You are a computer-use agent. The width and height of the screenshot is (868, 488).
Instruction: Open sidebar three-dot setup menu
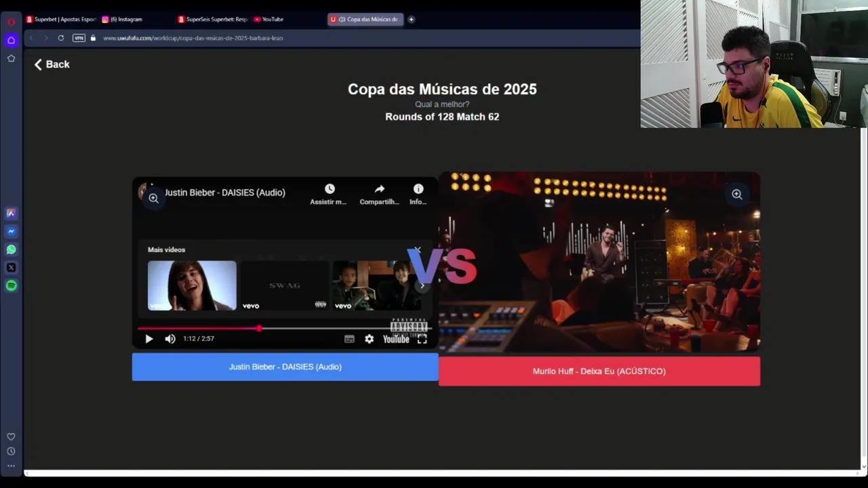click(x=11, y=466)
